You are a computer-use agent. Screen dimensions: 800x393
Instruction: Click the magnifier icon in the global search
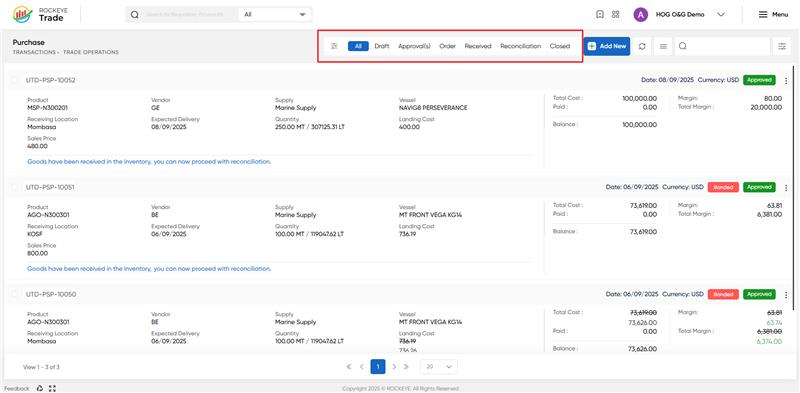(x=135, y=15)
